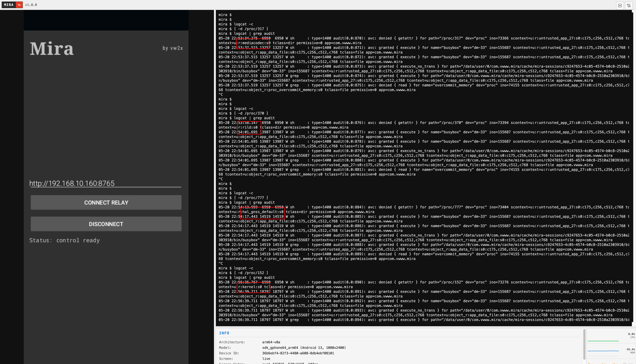
Task: Click the r:hal_gnss_default:s0 context text
Action: pos(261,212)
